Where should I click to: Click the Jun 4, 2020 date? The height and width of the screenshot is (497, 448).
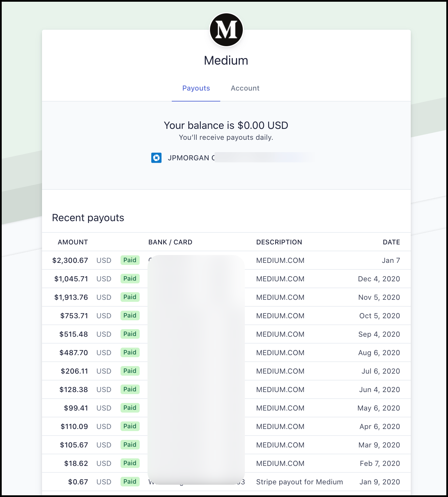click(x=380, y=390)
